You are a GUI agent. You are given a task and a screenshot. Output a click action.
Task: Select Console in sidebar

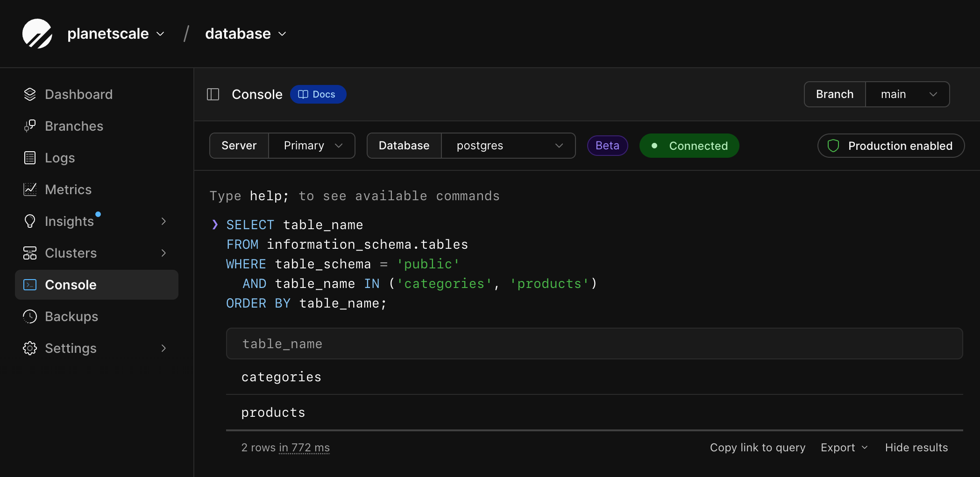(96, 285)
